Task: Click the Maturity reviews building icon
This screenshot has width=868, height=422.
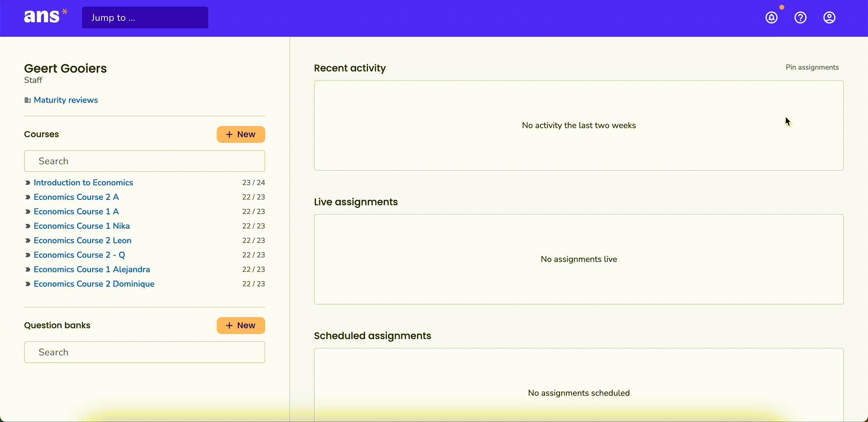Action: pyautogui.click(x=28, y=100)
